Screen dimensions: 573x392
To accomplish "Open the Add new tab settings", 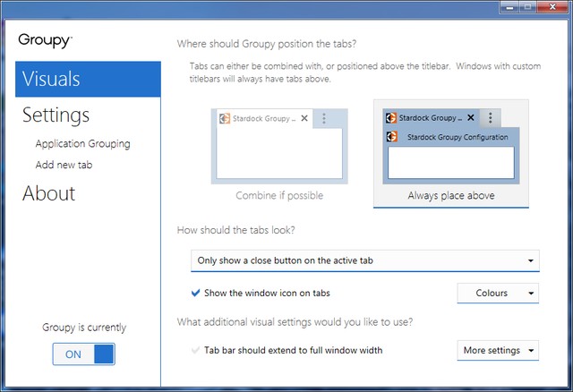I will 64,165.
